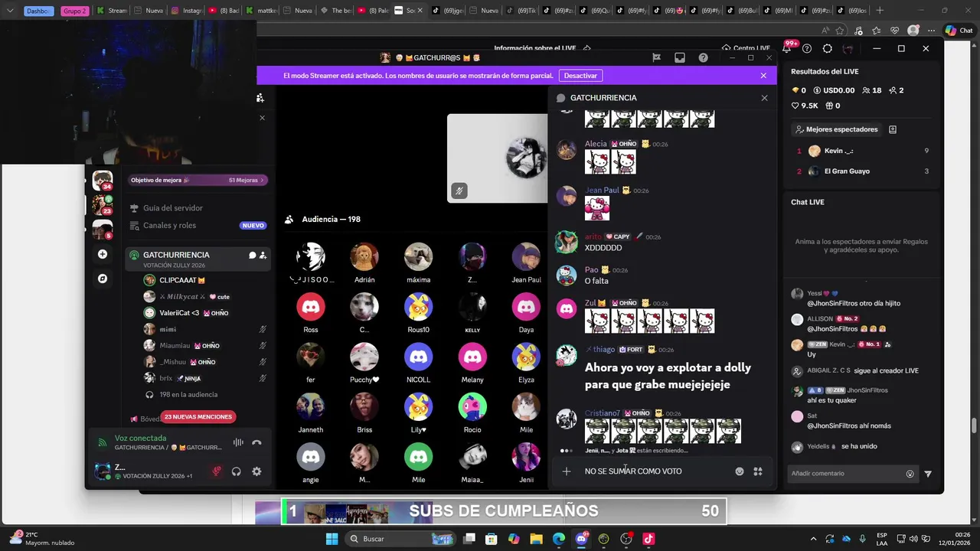Screen dimensions: 980x551
Task: Close the GATCHURRIENCIA chat panel
Action: [x=764, y=98]
